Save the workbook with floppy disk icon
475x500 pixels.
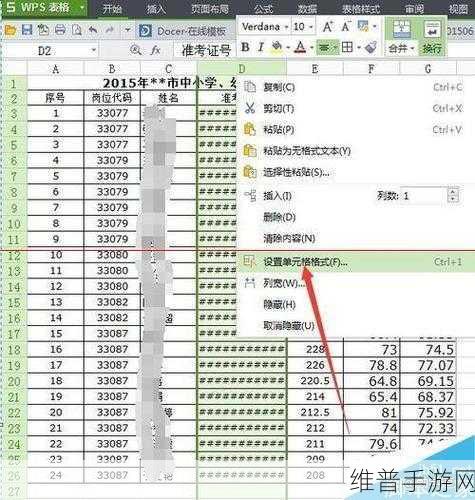27,31
